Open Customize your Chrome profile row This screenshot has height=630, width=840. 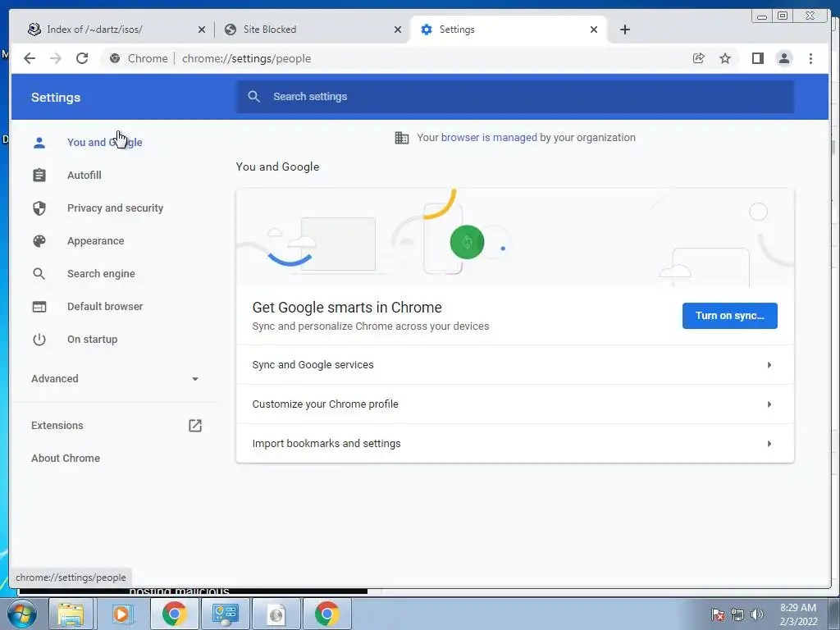[x=515, y=404]
